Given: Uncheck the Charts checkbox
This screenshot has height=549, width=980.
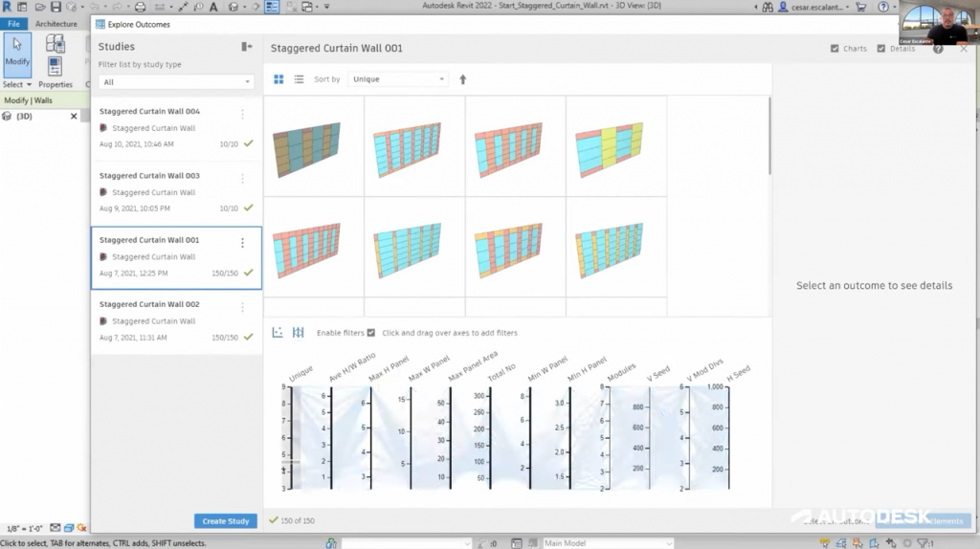Looking at the screenshot, I should (x=835, y=48).
